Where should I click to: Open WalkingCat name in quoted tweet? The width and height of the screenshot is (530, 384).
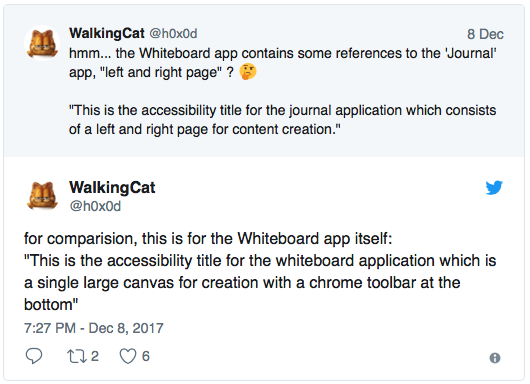pyautogui.click(x=107, y=33)
